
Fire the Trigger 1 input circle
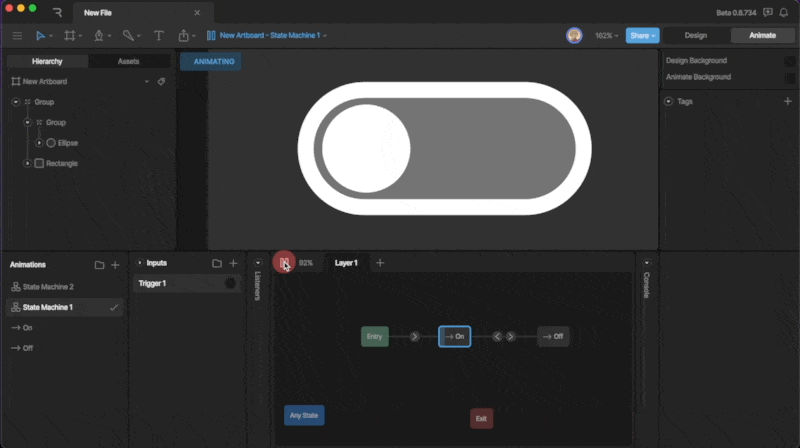click(x=230, y=284)
